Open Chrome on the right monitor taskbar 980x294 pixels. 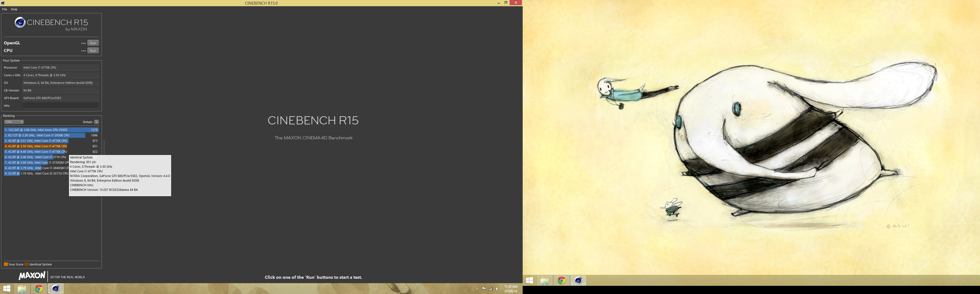coord(562,281)
